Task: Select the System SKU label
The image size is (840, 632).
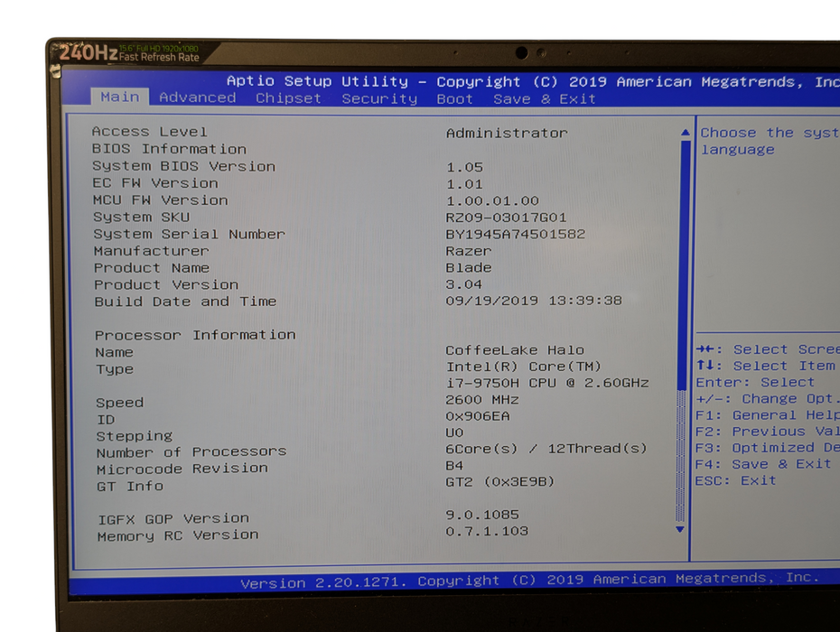Action: pyautogui.click(x=142, y=217)
